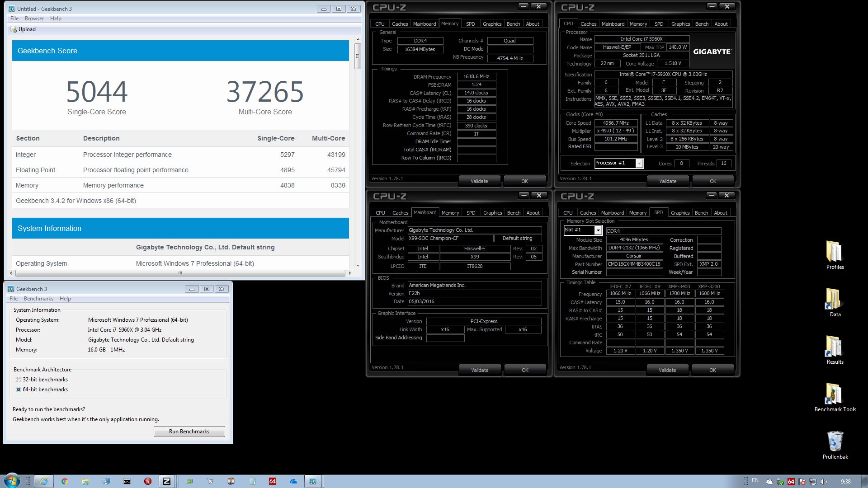Switch to Graphics tab in Memory CPU-Z window
Image resolution: width=868 pixels, height=488 pixels.
[x=492, y=24]
